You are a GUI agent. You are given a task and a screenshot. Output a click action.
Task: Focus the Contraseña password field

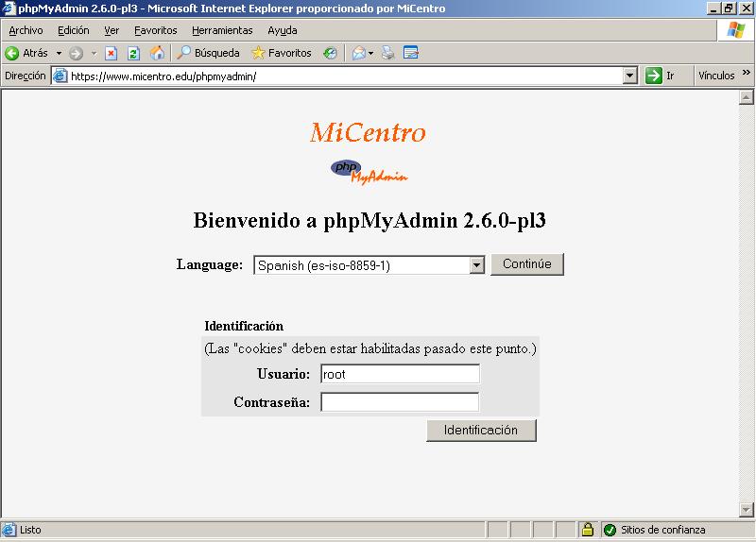click(400, 402)
